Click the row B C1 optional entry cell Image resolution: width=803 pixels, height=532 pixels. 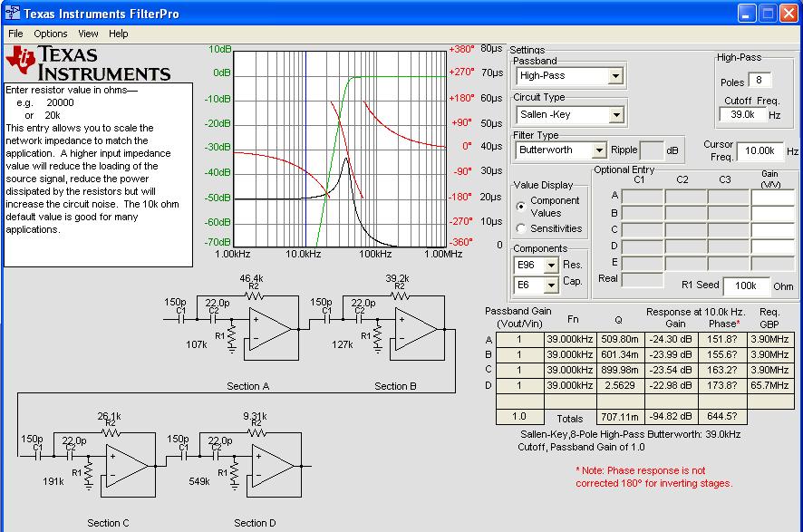click(x=643, y=214)
